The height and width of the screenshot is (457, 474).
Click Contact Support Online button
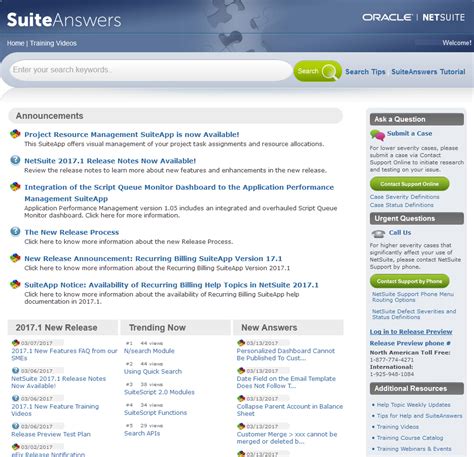click(409, 184)
